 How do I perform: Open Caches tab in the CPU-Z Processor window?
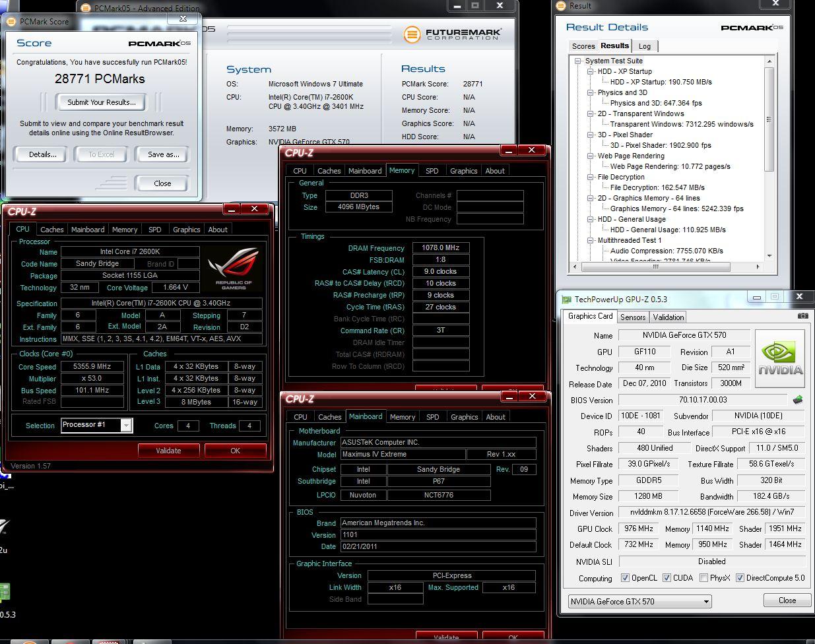click(51, 230)
